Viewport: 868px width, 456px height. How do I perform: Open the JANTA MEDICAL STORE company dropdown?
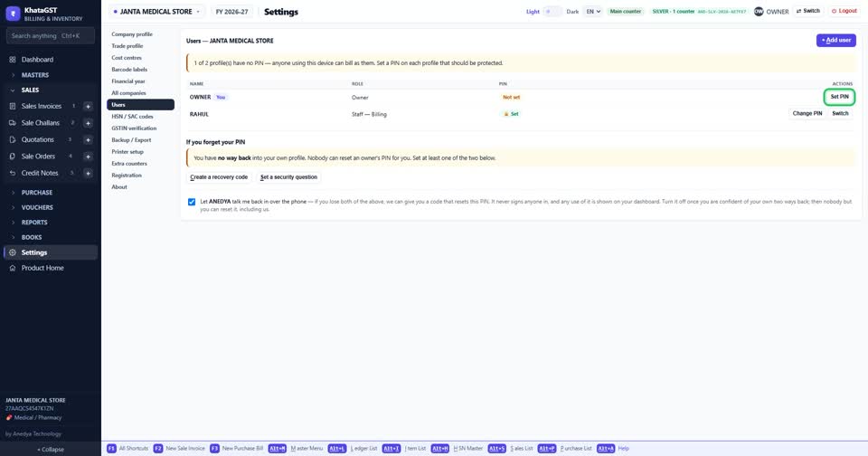[156, 12]
